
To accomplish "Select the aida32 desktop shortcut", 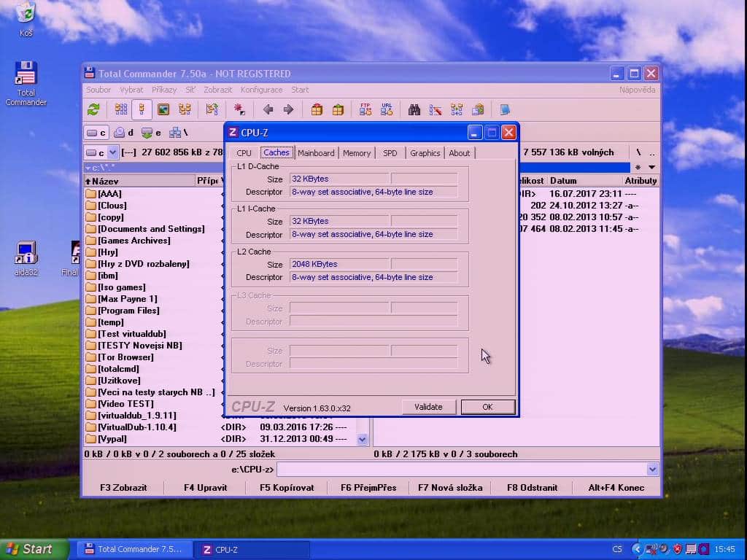I will [26, 259].
